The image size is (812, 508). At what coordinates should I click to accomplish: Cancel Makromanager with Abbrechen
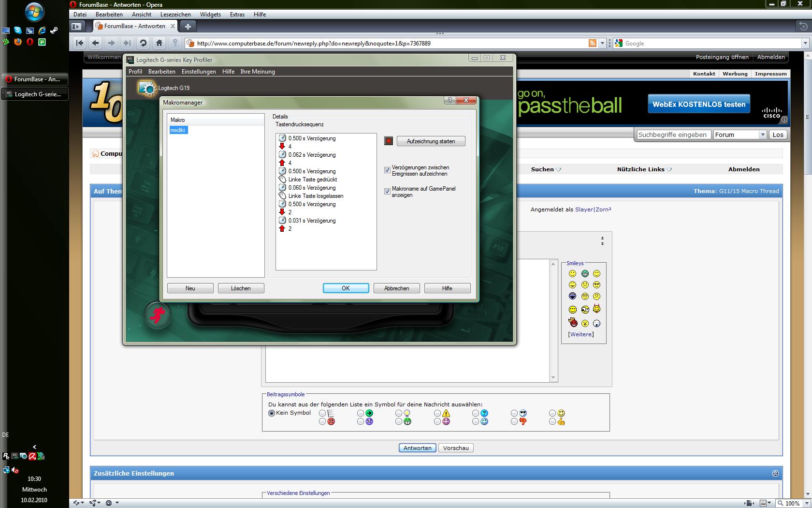point(396,288)
